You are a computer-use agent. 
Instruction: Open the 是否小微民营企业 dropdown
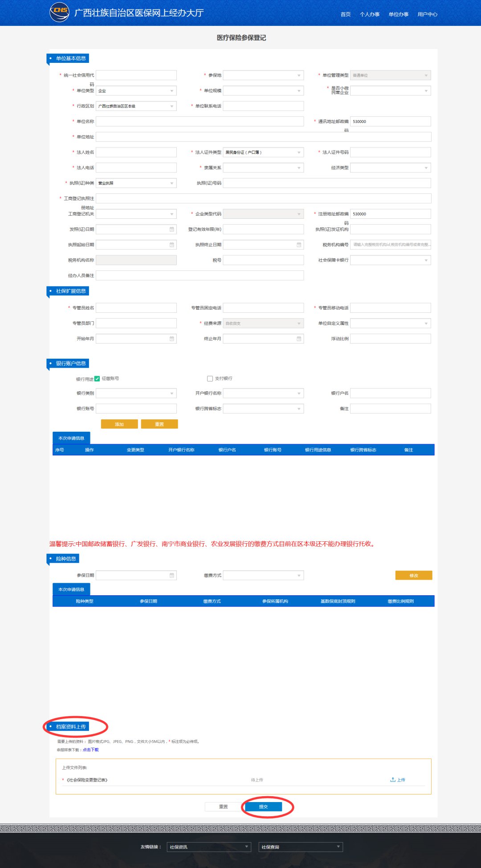tap(391, 90)
